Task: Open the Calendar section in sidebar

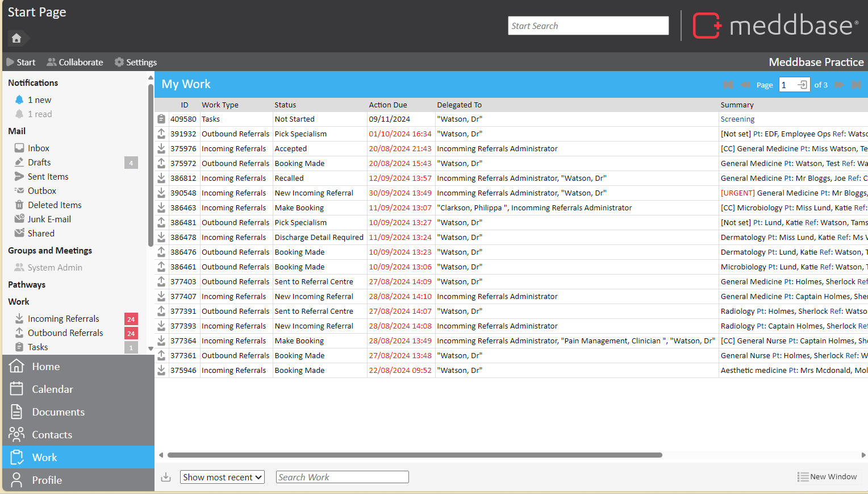Action: click(x=52, y=389)
